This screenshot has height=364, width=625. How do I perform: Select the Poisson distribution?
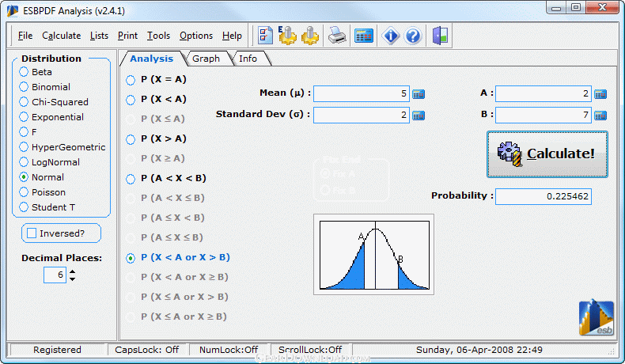point(42,192)
